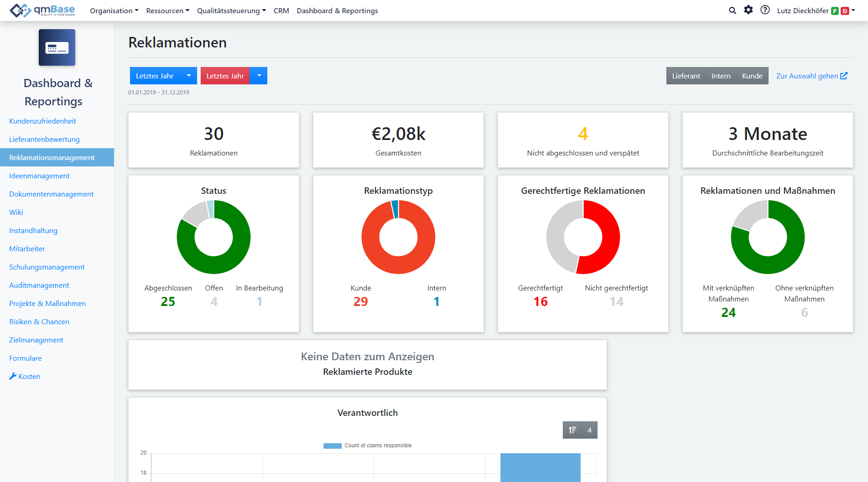868x482 pixels.
Task: Toggle the Kunde filter
Action: [752, 76]
